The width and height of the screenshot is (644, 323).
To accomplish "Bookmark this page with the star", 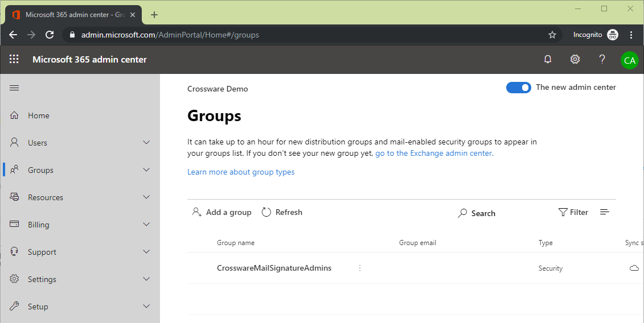I will 552,35.
